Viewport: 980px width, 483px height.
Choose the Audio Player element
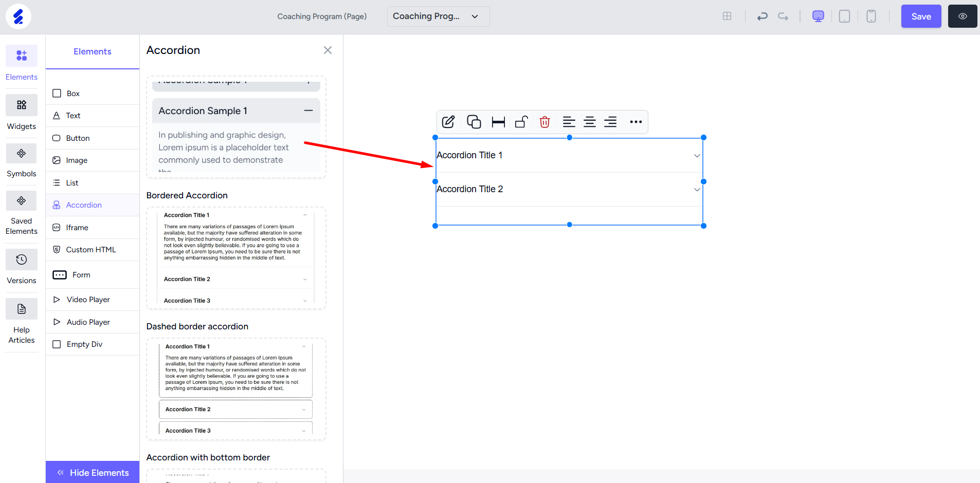click(93, 322)
